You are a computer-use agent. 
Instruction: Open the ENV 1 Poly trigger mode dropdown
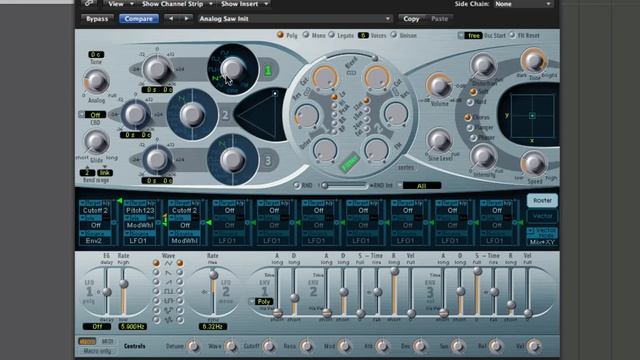pyautogui.click(x=260, y=302)
